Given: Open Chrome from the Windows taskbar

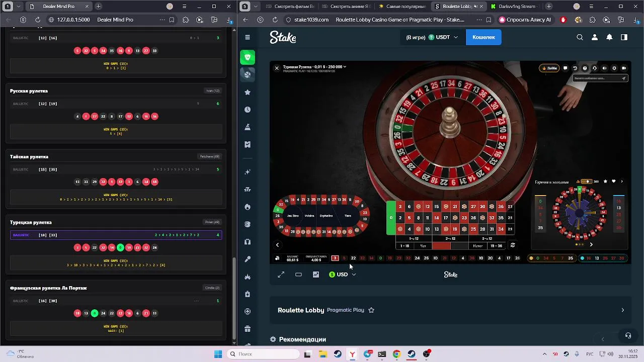Looking at the screenshot, I should coord(396,354).
